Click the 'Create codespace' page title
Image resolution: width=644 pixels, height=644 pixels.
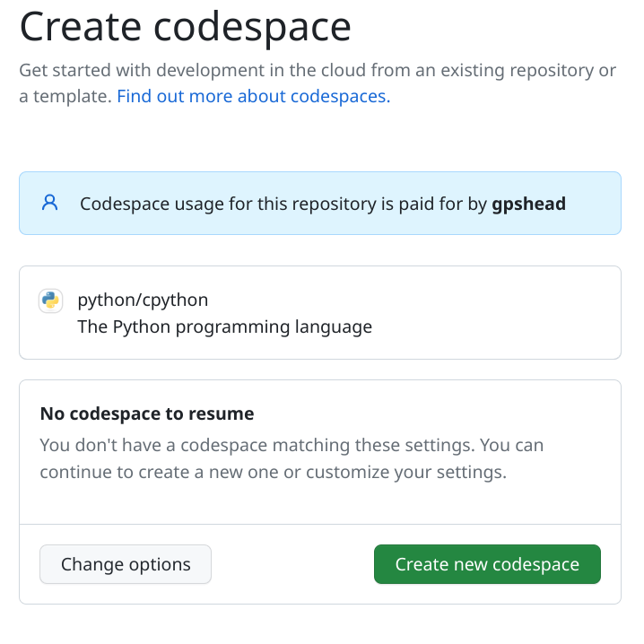186,27
